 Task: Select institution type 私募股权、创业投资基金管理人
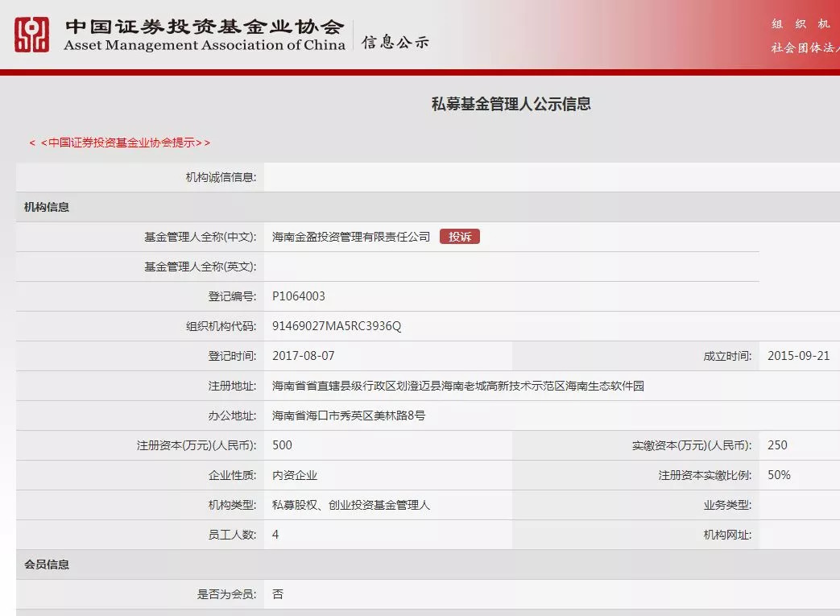[351, 505]
